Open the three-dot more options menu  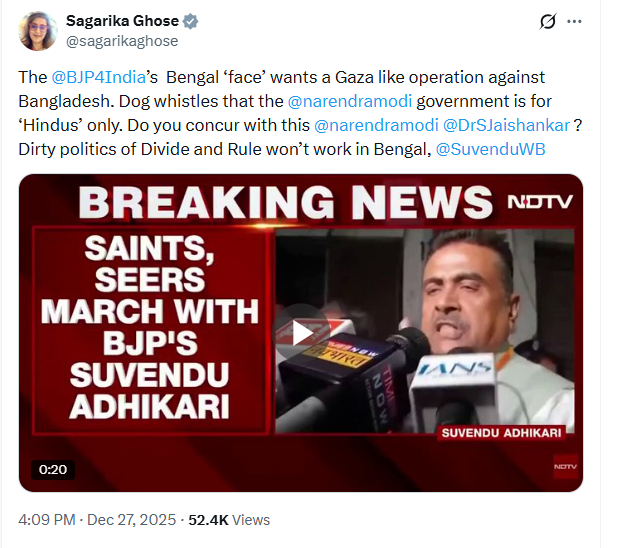click(x=574, y=21)
